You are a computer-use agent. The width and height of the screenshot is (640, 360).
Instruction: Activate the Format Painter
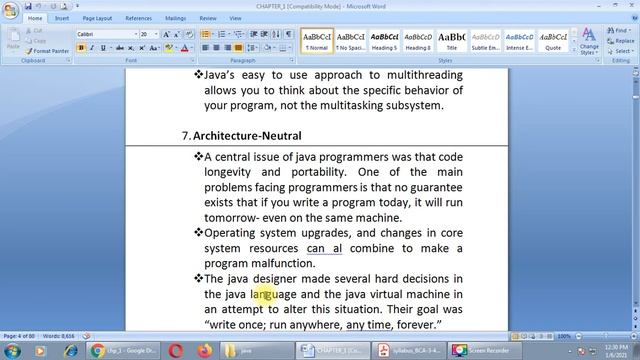(x=47, y=51)
